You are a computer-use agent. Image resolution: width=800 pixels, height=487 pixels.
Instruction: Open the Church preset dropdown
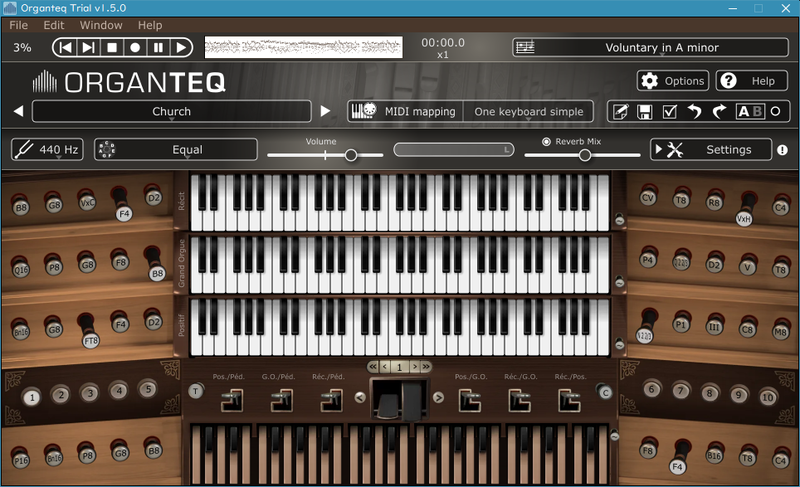point(171,111)
